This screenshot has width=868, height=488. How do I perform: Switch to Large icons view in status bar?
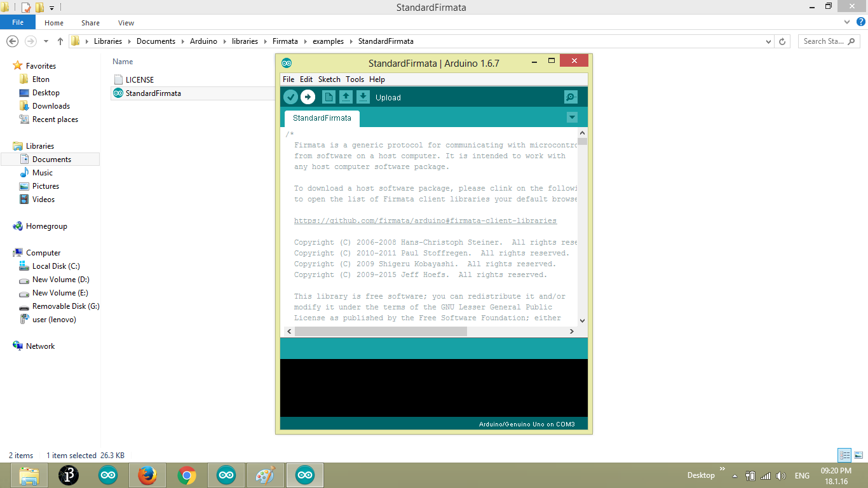coord(858,455)
